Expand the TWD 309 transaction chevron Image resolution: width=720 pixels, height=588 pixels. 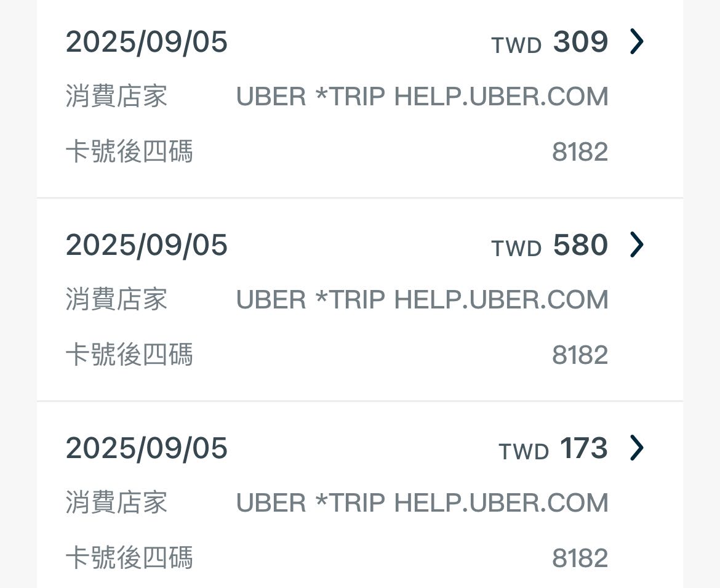[636, 42]
